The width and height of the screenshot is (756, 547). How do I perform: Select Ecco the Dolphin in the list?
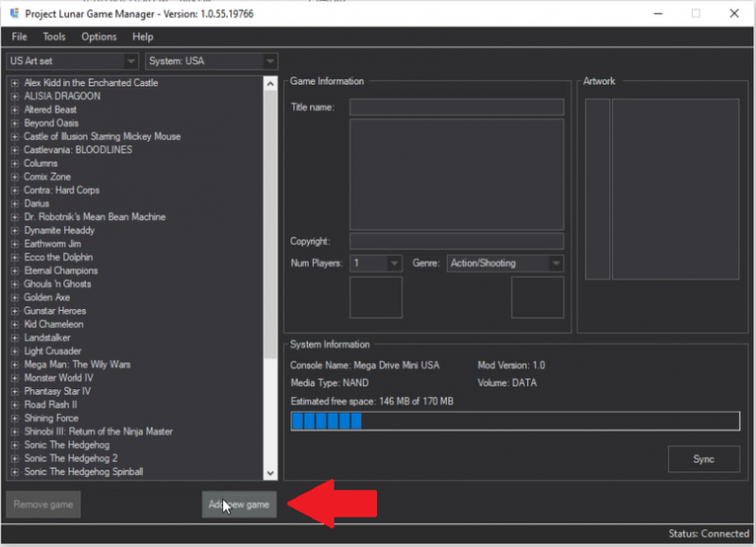[x=59, y=257]
